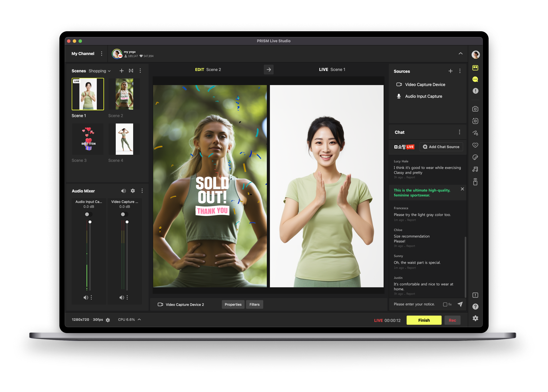Click the yellow chat bubble sidebar icon
The width and height of the screenshot is (548, 392).
click(x=475, y=79)
